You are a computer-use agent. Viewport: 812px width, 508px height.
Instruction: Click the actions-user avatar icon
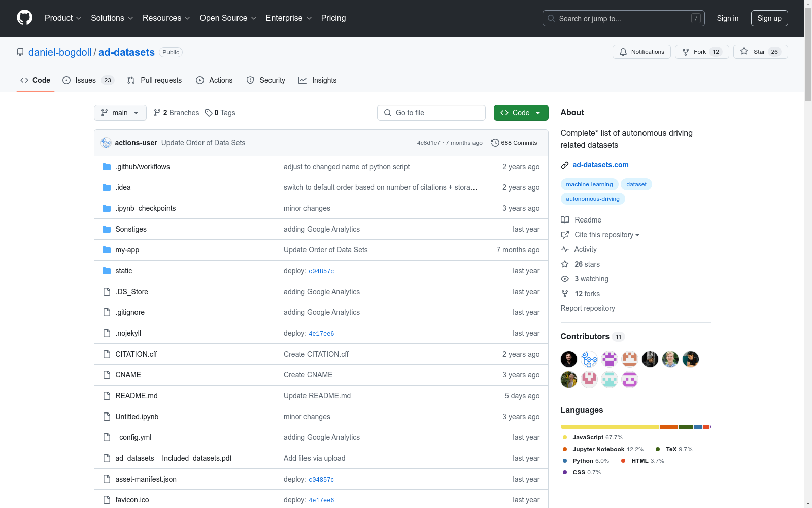pyautogui.click(x=106, y=143)
